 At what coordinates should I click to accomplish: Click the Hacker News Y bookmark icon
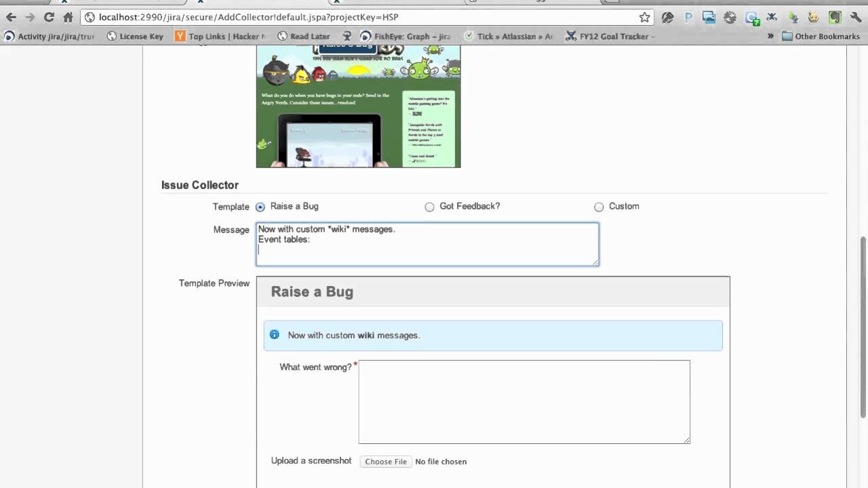180,37
